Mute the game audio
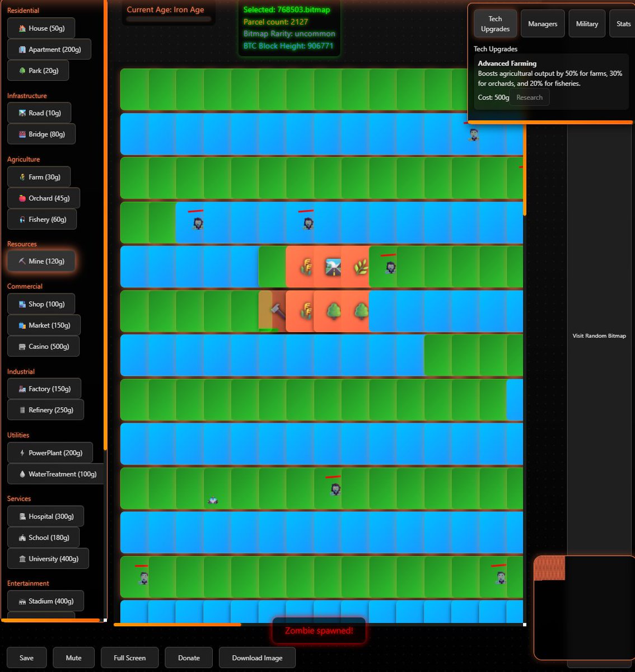 pyautogui.click(x=73, y=658)
